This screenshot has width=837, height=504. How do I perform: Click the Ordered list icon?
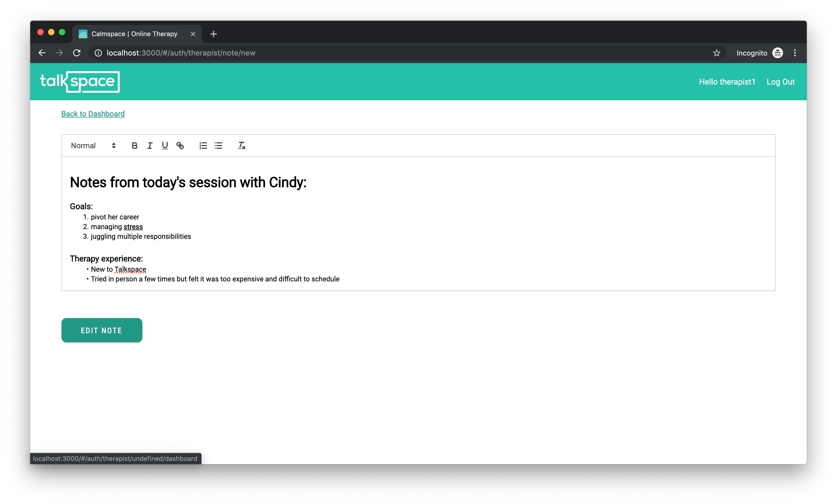coord(203,145)
